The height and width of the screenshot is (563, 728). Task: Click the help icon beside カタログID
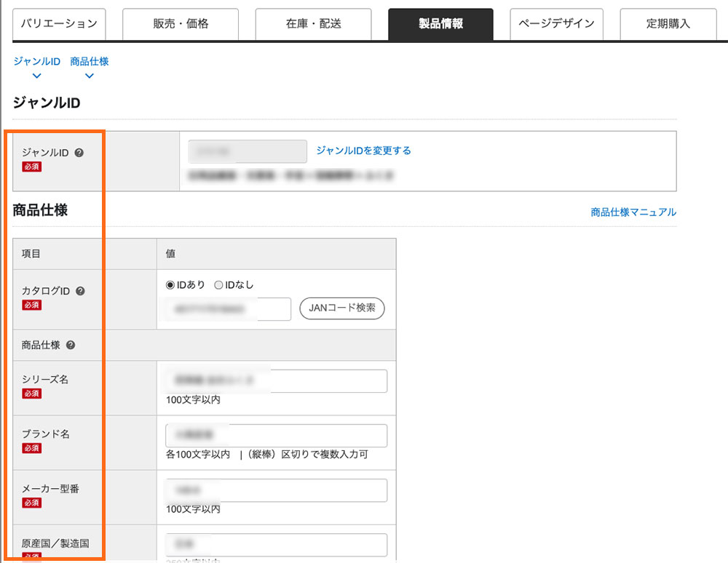pos(80,291)
